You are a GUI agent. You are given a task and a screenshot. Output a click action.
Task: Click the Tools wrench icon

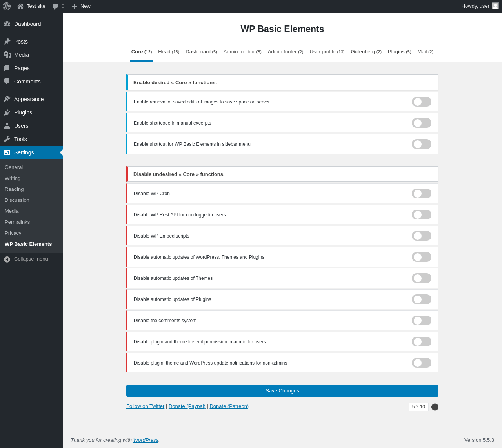click(7, 139)
